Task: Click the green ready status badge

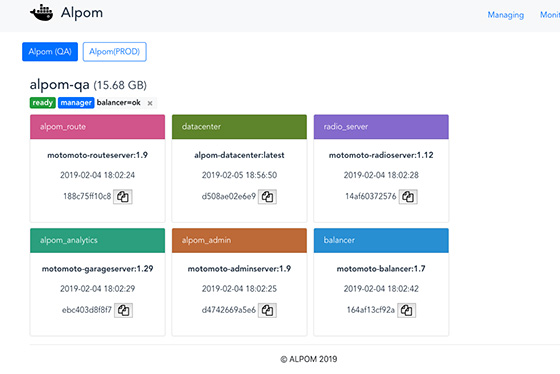Action: pos(42,103)
